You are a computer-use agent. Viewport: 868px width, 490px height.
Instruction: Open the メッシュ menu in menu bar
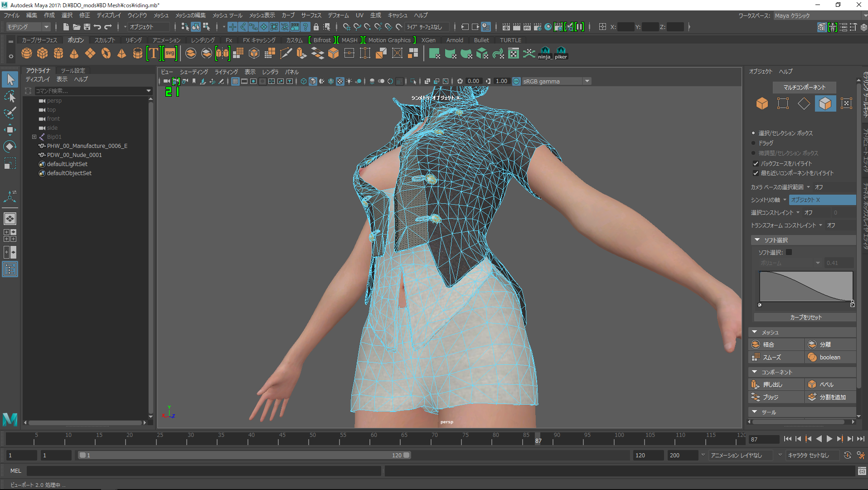[x=160, y=15]
